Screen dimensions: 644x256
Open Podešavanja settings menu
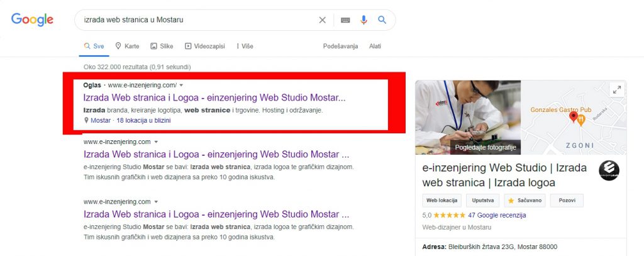click(x=340, y=47)
